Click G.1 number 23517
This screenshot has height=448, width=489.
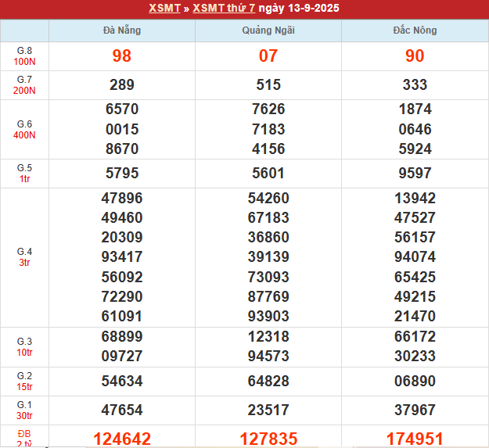click(x=268, y=410)
